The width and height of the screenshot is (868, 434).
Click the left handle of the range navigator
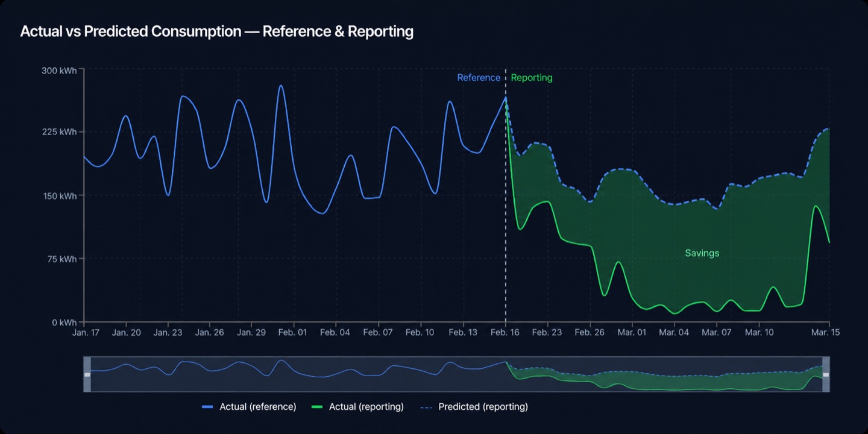tap(87, 374)
